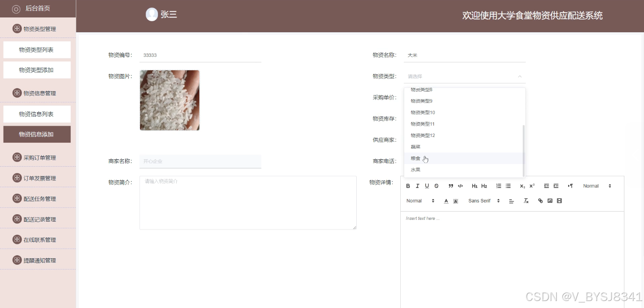The height and width of the screenshot is (308, 644).
Task: Create a bulleted list
Action: tap(508, 186)
